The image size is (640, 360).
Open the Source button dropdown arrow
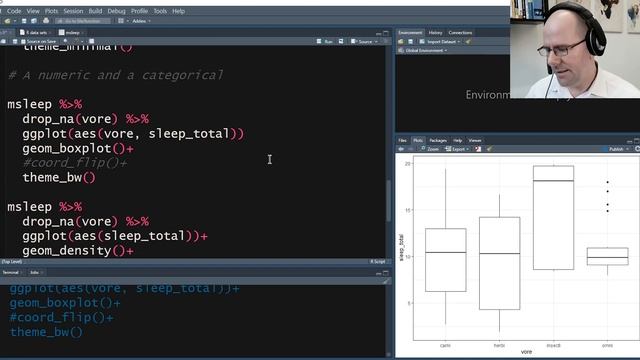tap(376, 42)
